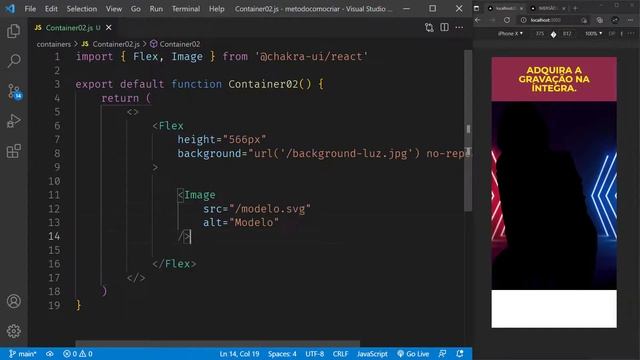Viewport: 640px width, 360px height.
Task: Click 'ADQUIRA A GRAVAÇÃO NA ÍNTEGRA' banner
Action: 554,79
